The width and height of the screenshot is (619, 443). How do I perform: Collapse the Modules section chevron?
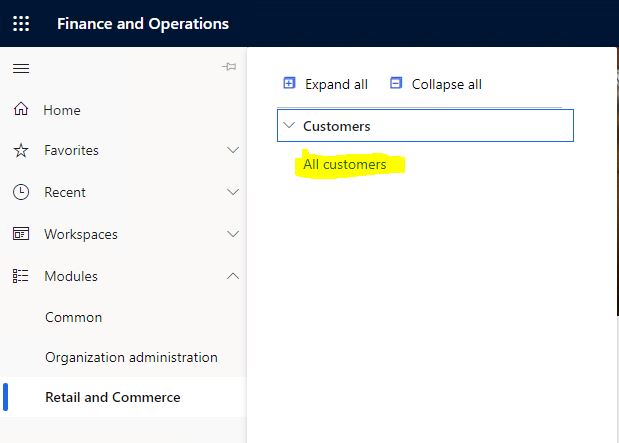pyautogui.click(x=233, y=276)
